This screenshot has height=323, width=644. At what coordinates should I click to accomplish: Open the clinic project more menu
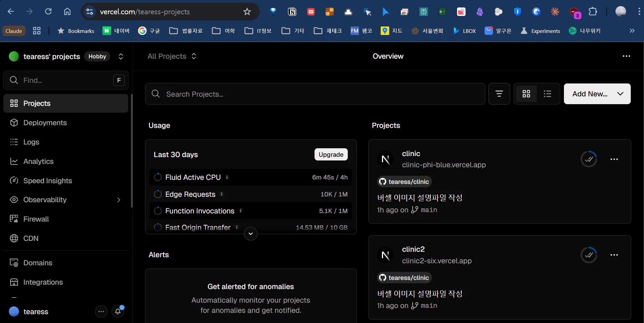pyautogui.click(x=614, y=159)
